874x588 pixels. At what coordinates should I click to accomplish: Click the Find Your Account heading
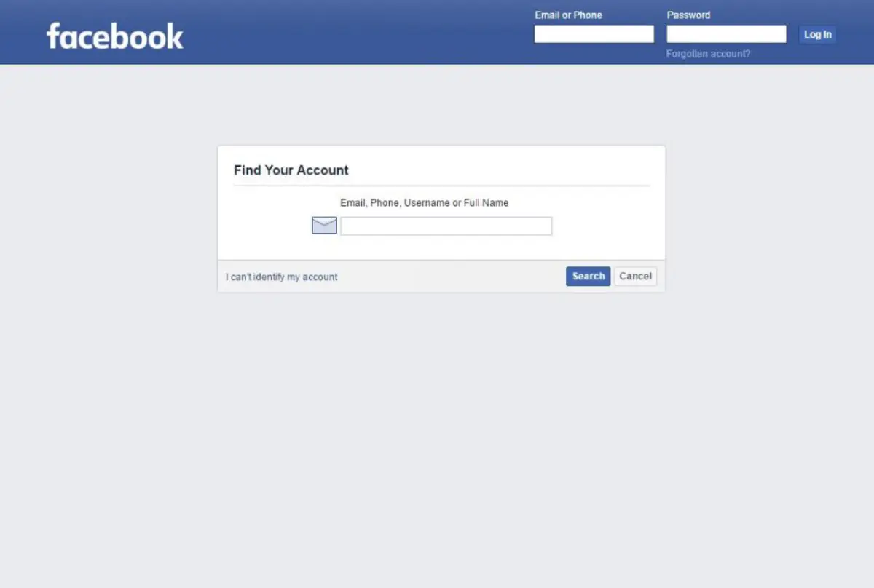click(291, 170)
